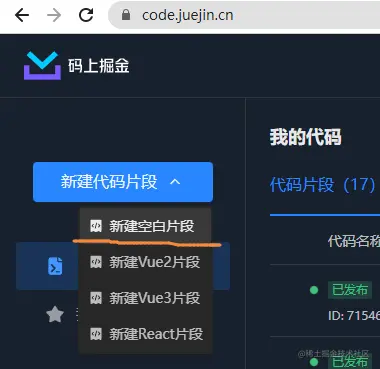This screenshot has height=369, width=380.
Task: Click the code icon beside 新建空白片段
Action: [96, 226]
